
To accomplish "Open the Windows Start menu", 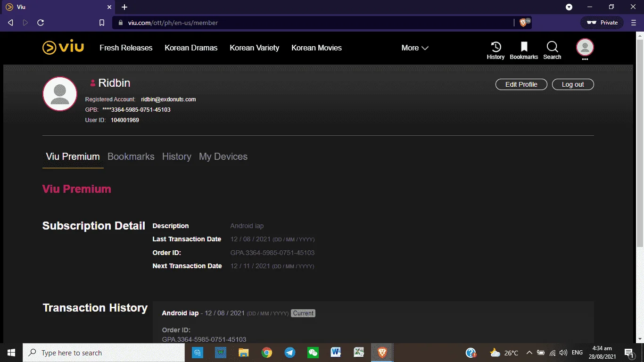I will 11,353.
